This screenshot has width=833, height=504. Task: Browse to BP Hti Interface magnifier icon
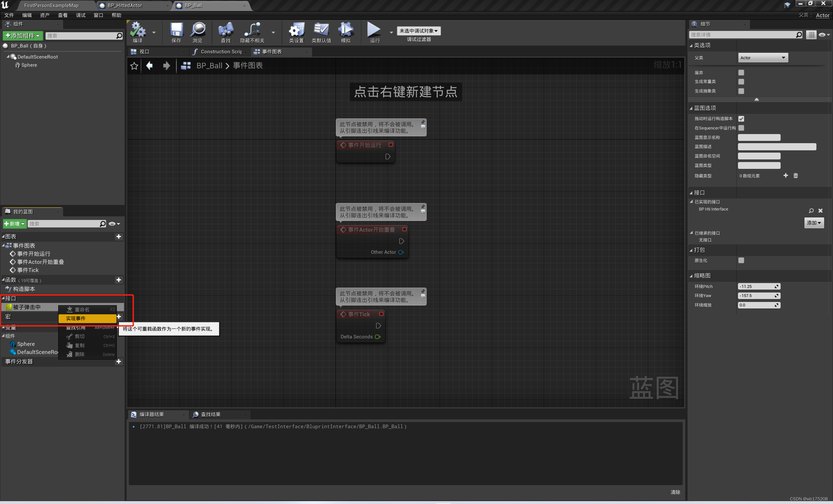[811, 211]
